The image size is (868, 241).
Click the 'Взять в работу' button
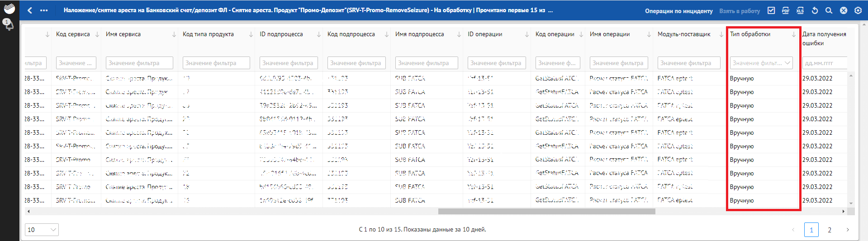coord(740,11)
